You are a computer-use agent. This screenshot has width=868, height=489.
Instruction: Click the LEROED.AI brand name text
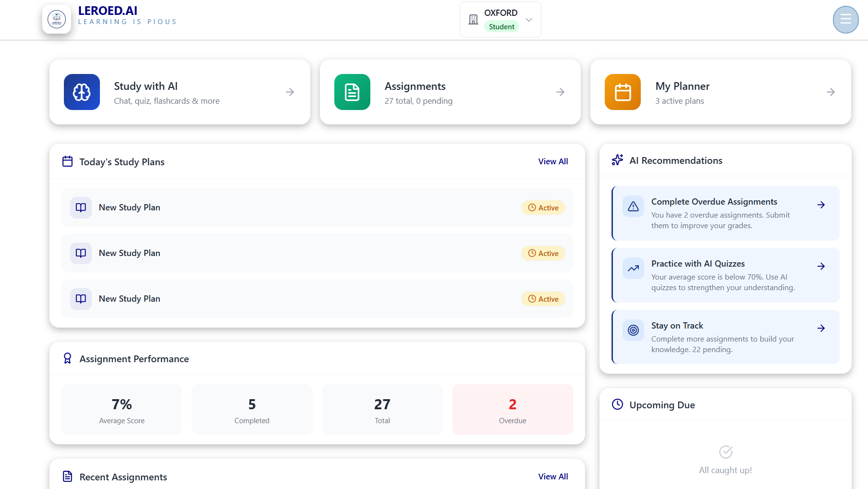coord(108,11)
